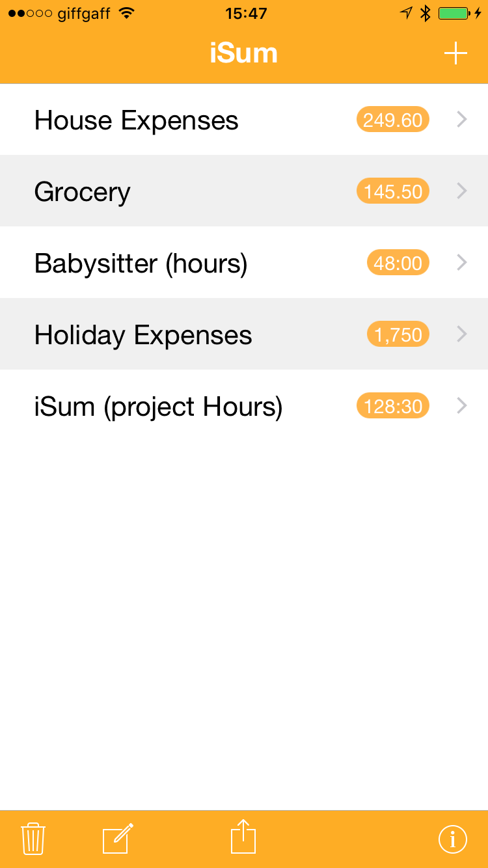Tap the Wi-Fi status icon
The height and width of the screenshot is (868, 488).
[x=127, y=13]
